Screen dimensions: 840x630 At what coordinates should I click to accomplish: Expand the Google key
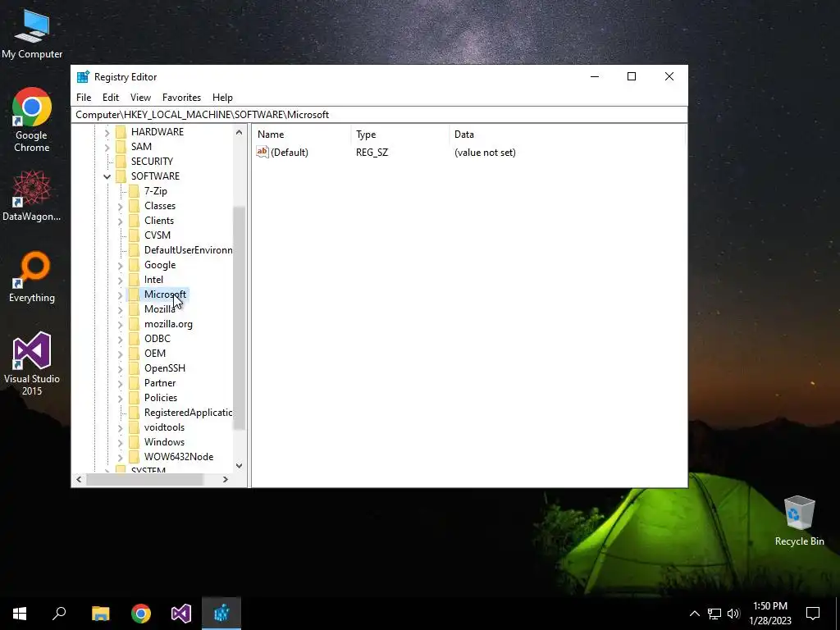point(120,265)
